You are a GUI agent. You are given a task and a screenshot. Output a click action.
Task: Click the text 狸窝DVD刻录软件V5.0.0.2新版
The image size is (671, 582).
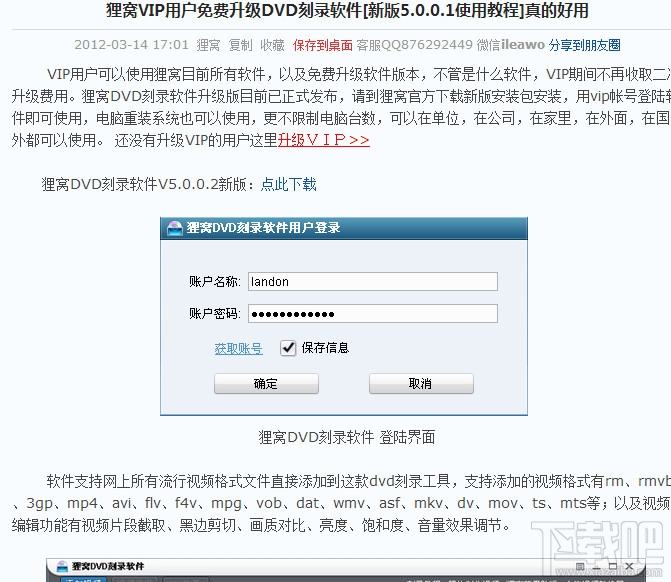pos(144,184)
